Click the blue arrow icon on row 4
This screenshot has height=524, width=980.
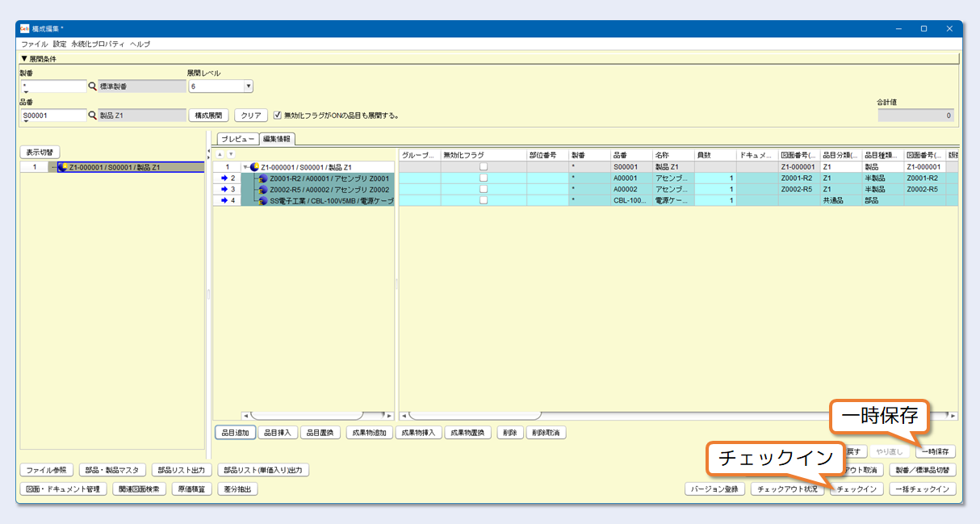pyautogui.click(x=225, y=200)
